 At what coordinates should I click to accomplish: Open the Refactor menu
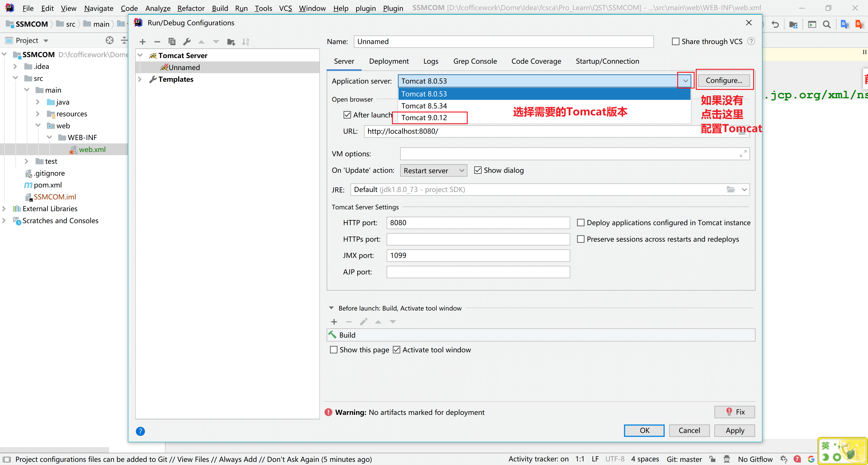[x=191, y=8]
